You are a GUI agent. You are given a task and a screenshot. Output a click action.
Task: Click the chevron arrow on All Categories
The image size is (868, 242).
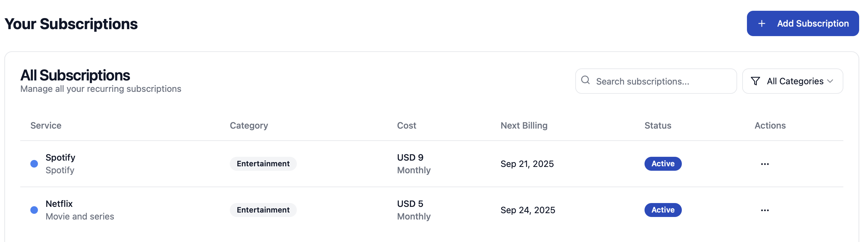tap(830, 81)
